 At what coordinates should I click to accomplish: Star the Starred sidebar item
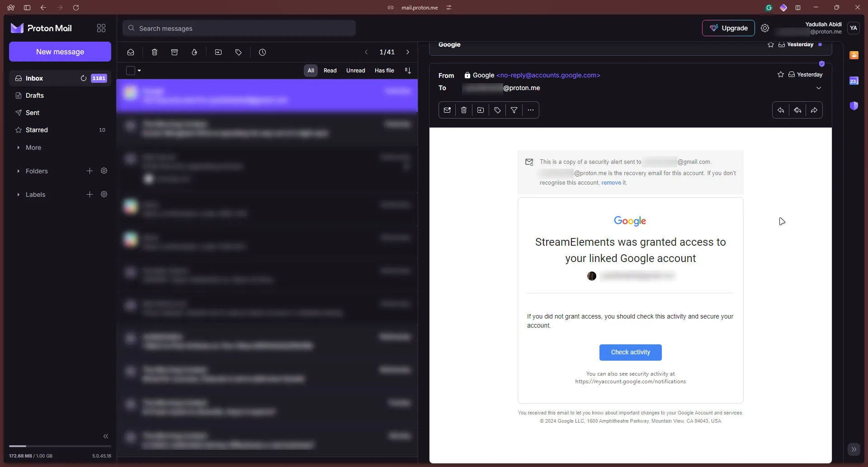tap(18, 130)
